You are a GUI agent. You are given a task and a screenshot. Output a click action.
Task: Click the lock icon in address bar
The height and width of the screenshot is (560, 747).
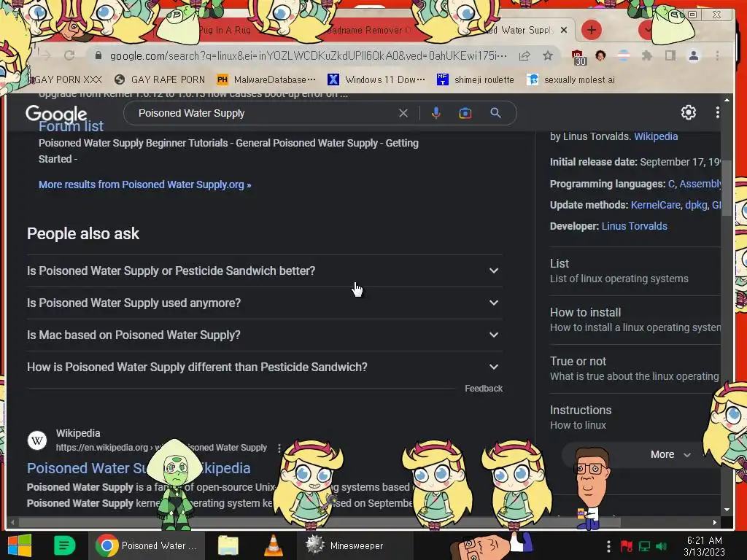pyautogui.click(x=98, y=55)
